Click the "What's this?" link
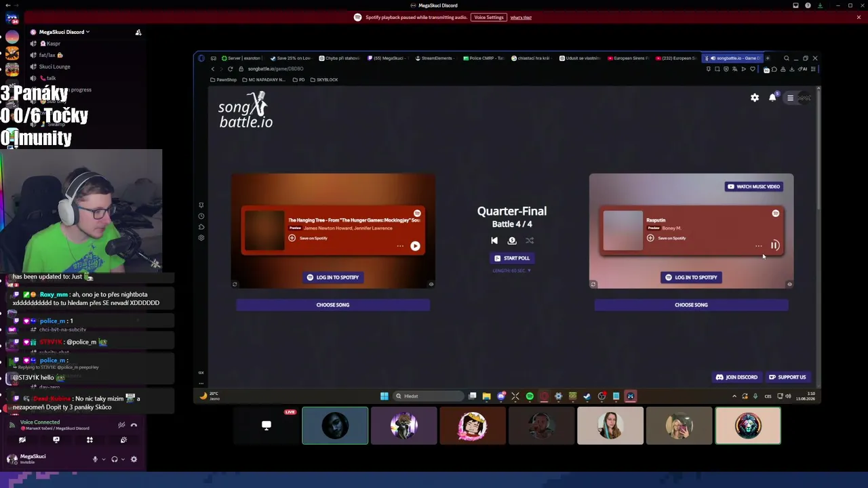Screen dimensions: 868x488 (521, 18)
